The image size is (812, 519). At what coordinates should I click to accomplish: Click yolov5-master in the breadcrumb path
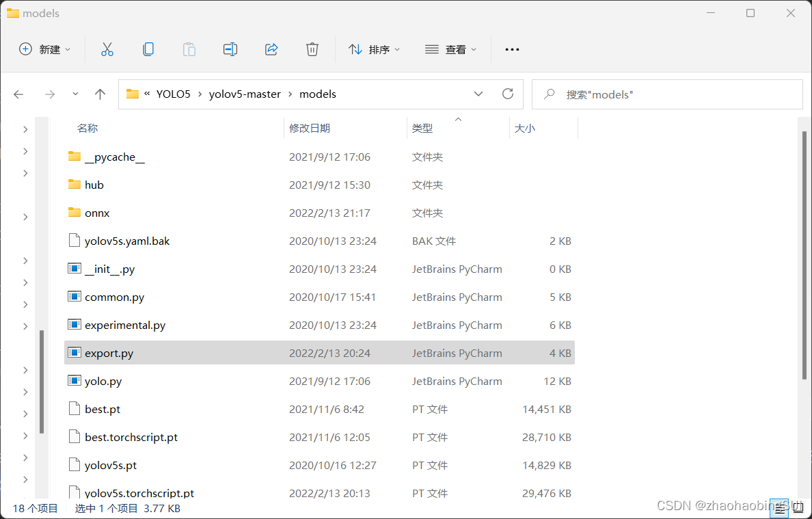[245, 94]
